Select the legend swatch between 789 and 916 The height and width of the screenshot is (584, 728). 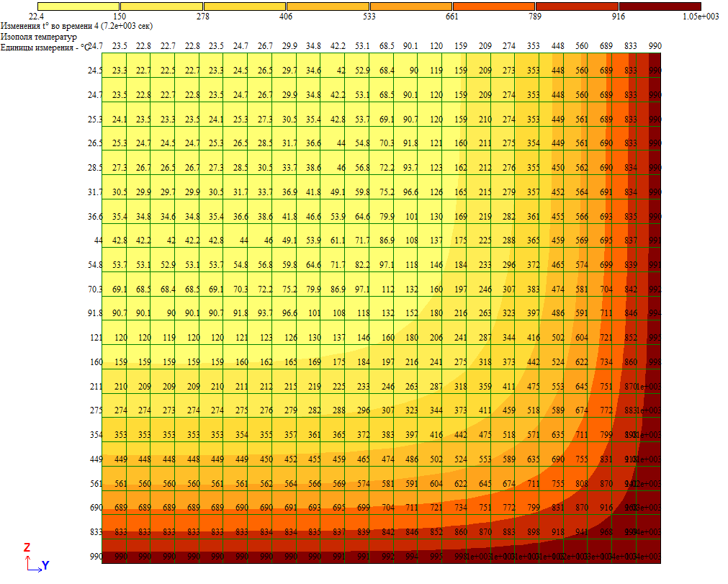coord(577,6)
